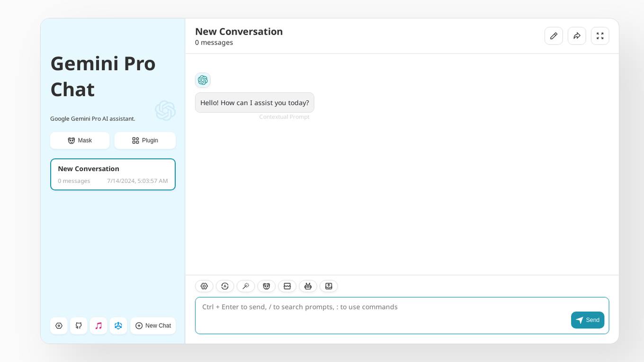Image resolution: width=644 pixels, height=362 pixels.
Task: Open chat settings gear above input
Action: [204, 286]
